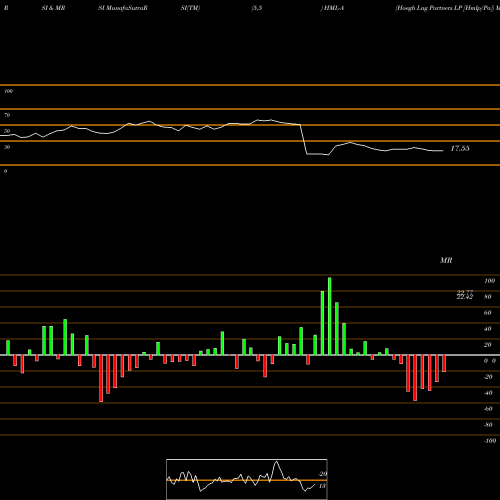Click the overlapping 22.77 / 22.42 value label
Screen dimensions: 500x500
[x=465, y=295]
